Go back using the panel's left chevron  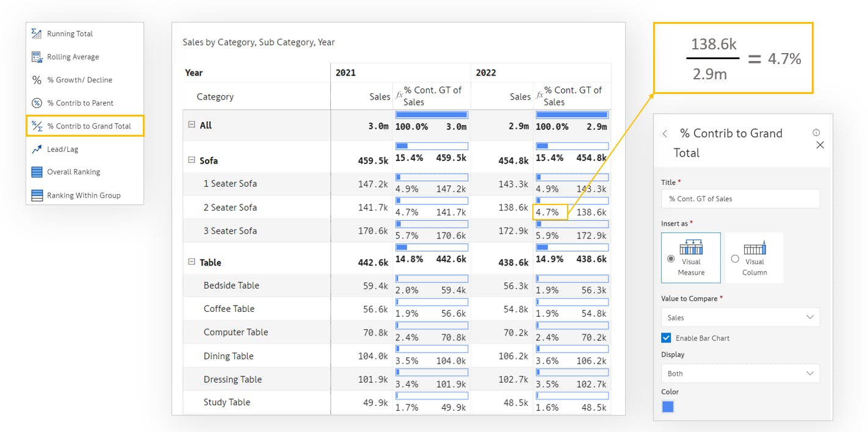665,134
